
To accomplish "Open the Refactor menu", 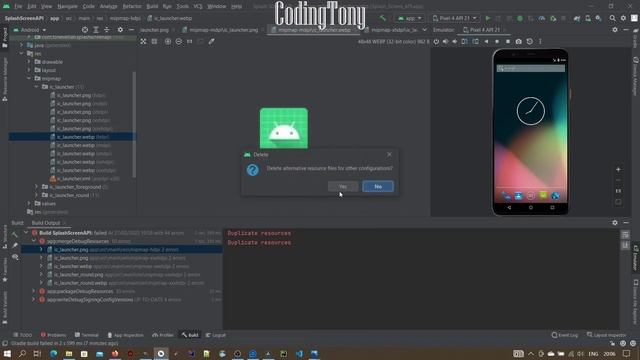I will 132,7.
